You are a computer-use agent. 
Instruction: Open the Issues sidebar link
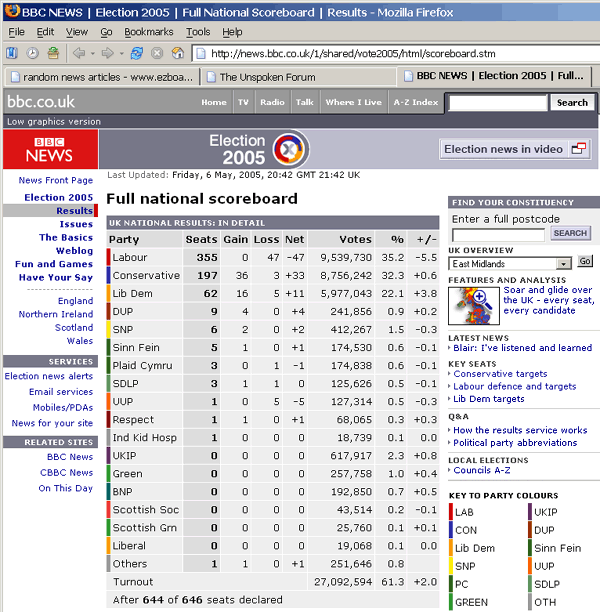[x=76, y=224]
